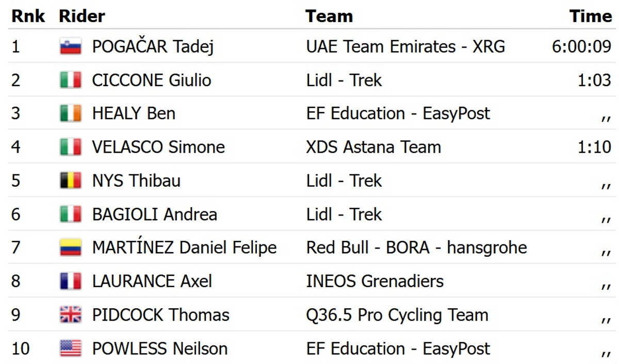Select rider HEALY Ben
The width and height of the screenshot is (619, 364).
tap(134, 114)
